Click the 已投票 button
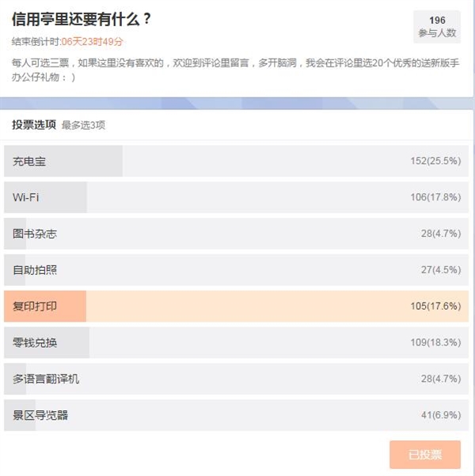 pos(425,455)
